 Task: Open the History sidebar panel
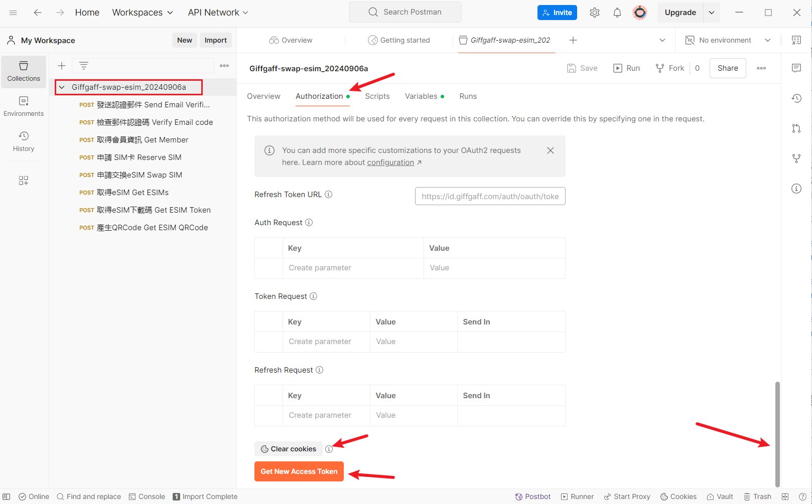click(x=24, y=141)
